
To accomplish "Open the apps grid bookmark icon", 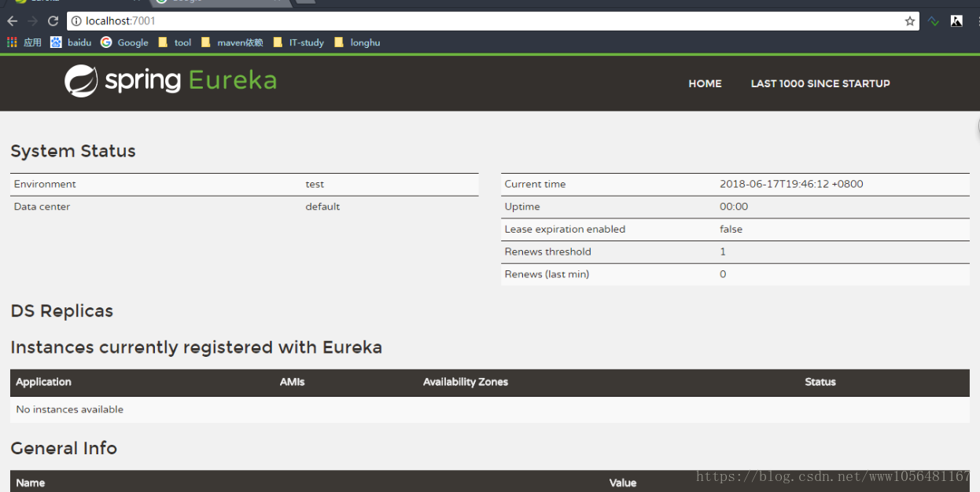I will (12, 42).
